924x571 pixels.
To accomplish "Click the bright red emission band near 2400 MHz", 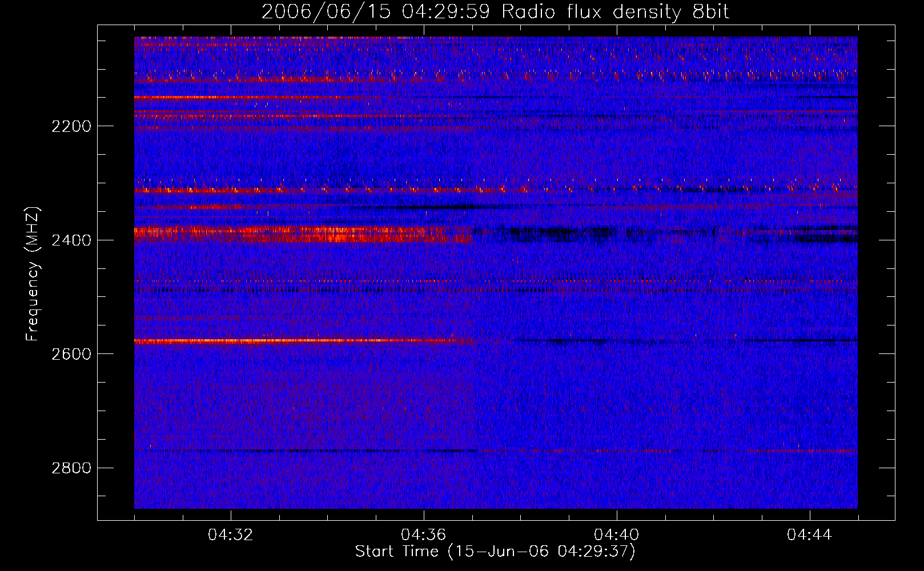I will coord(304,234).
